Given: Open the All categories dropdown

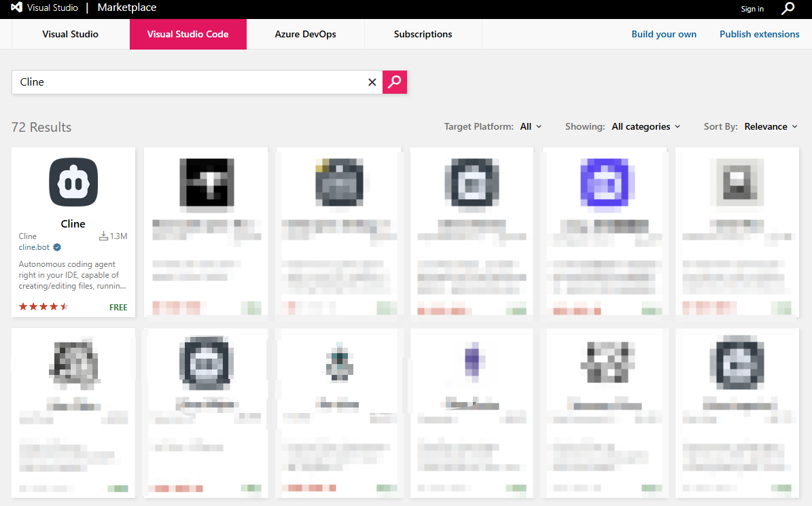Looking at the screenshot, I should 646,126.
